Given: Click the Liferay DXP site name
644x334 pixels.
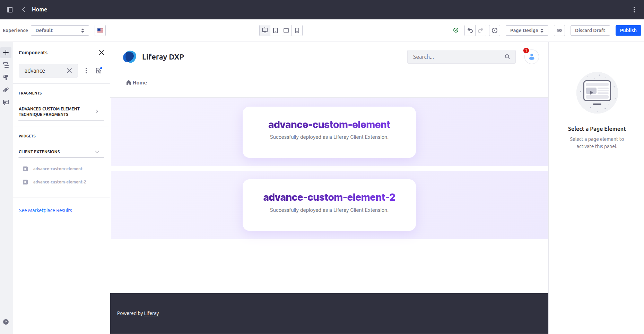Looking at the screenshot, I should (163, 57).
